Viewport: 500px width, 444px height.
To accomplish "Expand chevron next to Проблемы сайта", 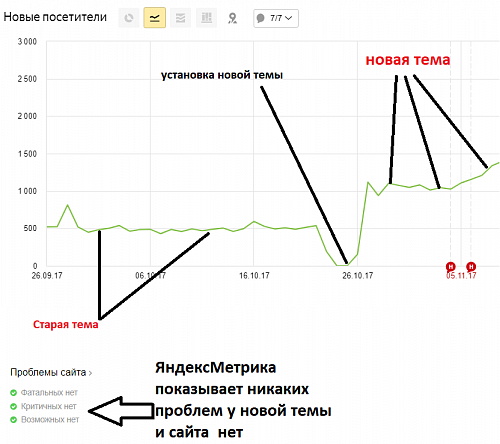I will pos(90,373).
